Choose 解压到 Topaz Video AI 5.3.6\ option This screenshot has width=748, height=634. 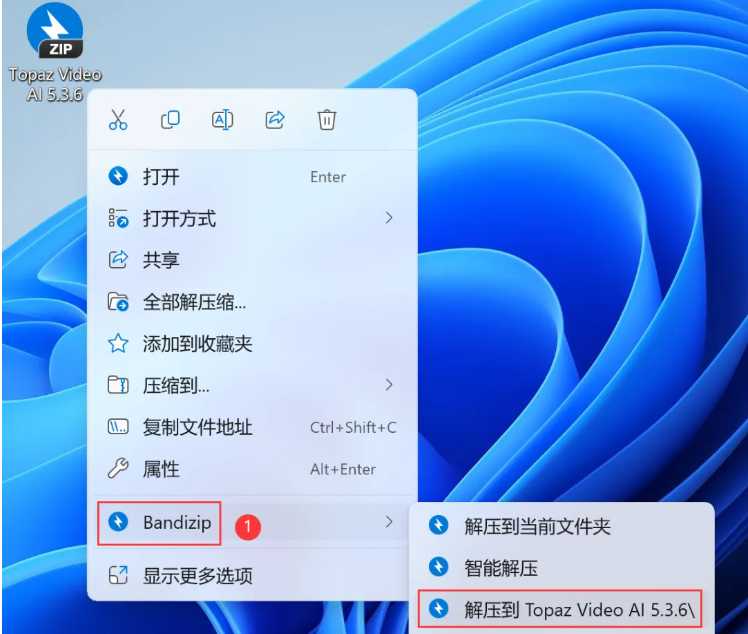578,609
